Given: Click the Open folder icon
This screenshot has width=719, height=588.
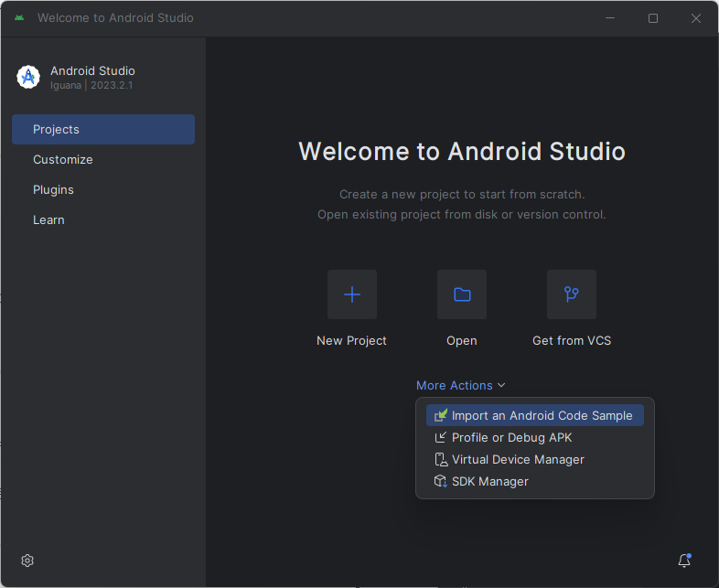Looking at the screenshot, I should tap(462, 294).
